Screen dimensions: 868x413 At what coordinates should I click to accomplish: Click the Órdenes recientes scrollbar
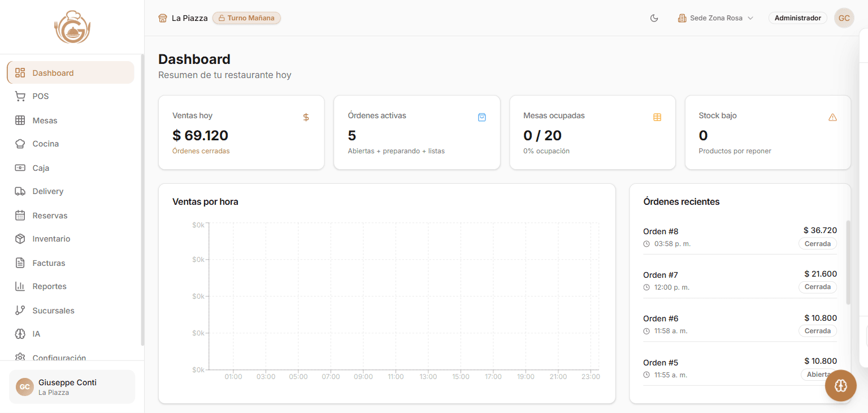pyautogui.click(x=848, y=263)
